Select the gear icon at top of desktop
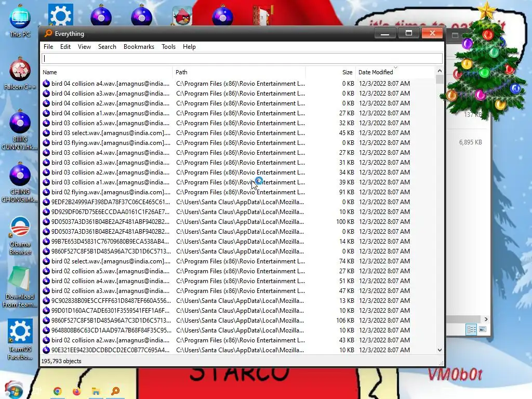 coord(60,15)
